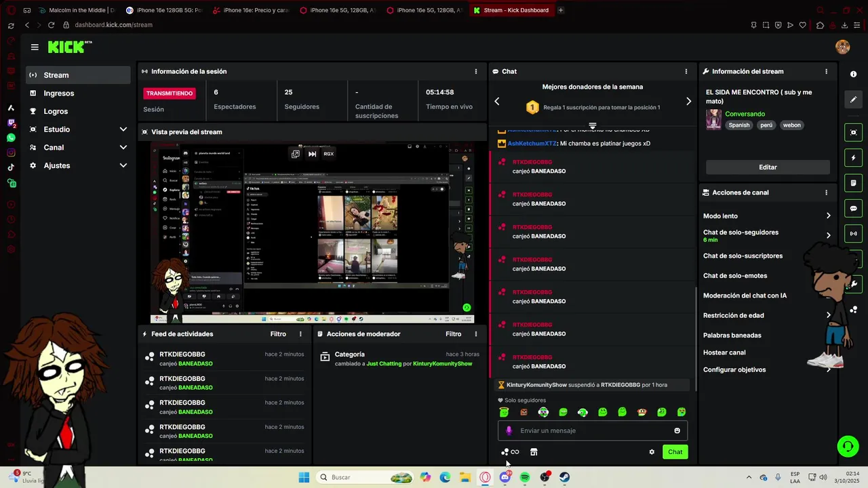
Task: Click KinturyKomunityShow link in moderator actions
Action: coord(443,364)
